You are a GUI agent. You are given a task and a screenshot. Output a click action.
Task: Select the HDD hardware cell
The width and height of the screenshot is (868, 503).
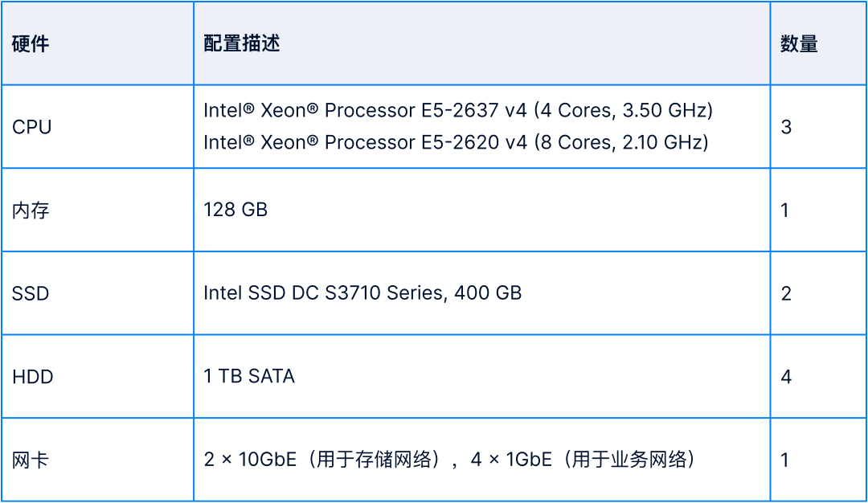pos(33,377)
